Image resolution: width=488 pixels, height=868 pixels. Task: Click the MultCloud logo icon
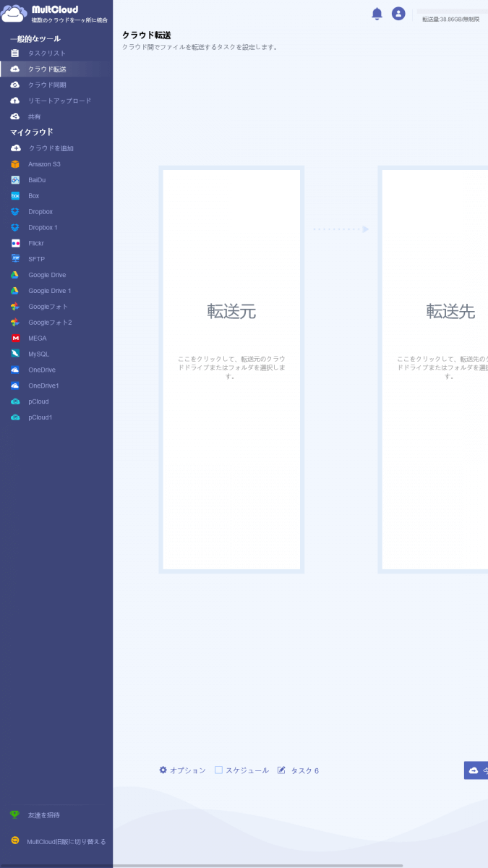click(x=14, y=13)
